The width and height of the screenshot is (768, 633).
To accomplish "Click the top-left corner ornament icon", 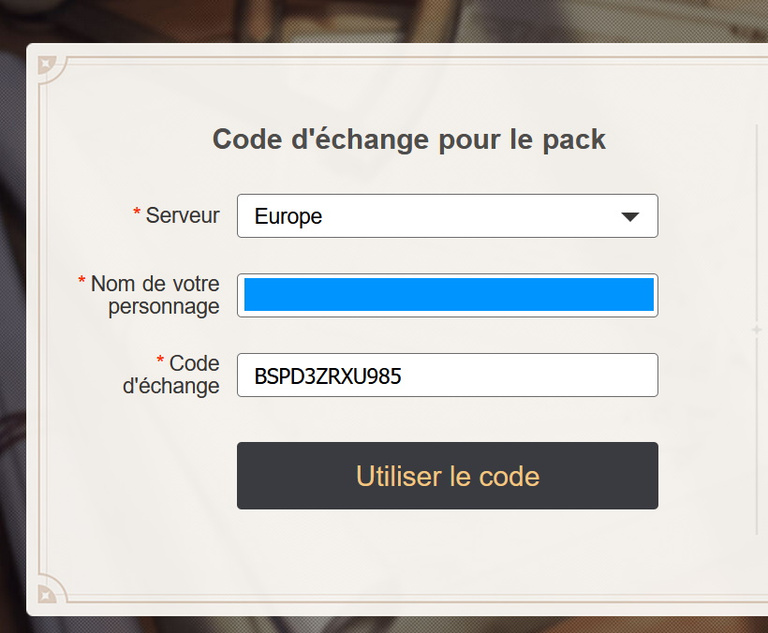I will pyautogui.click(x=47, y=65).
